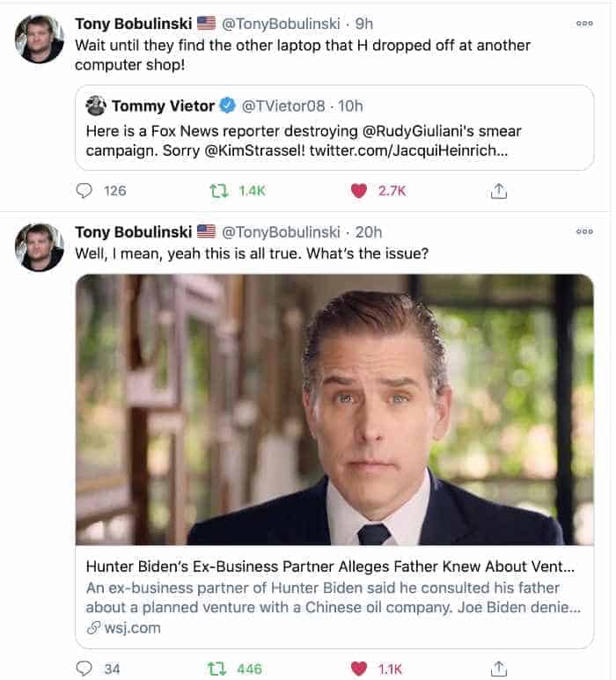
Task: Open more options on the 9h tweet
Action: coord(584,24)
